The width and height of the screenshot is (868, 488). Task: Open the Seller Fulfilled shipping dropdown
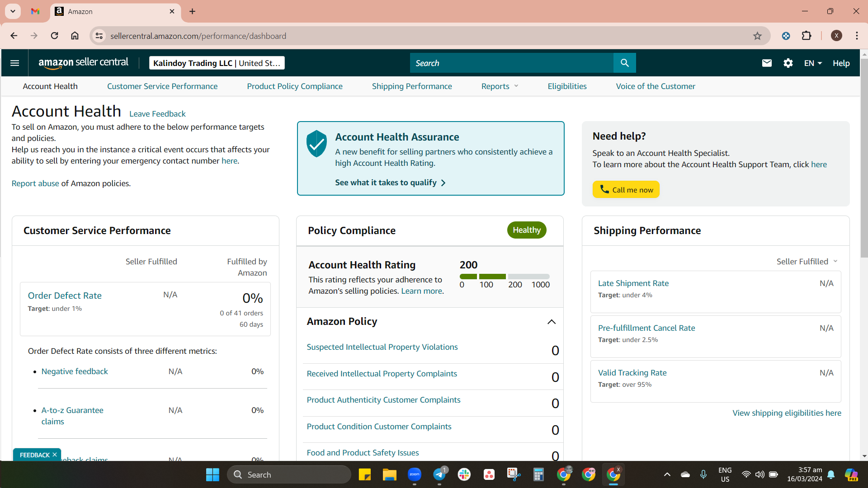pyautogui.click(x=807, y=262)
